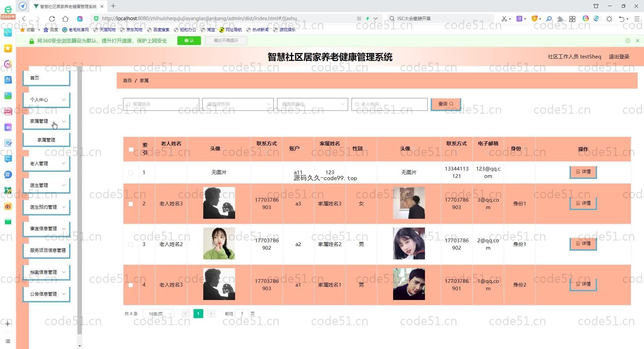
Task: Open sidebar list menu icon at bottom
Action: pos(8,341)
